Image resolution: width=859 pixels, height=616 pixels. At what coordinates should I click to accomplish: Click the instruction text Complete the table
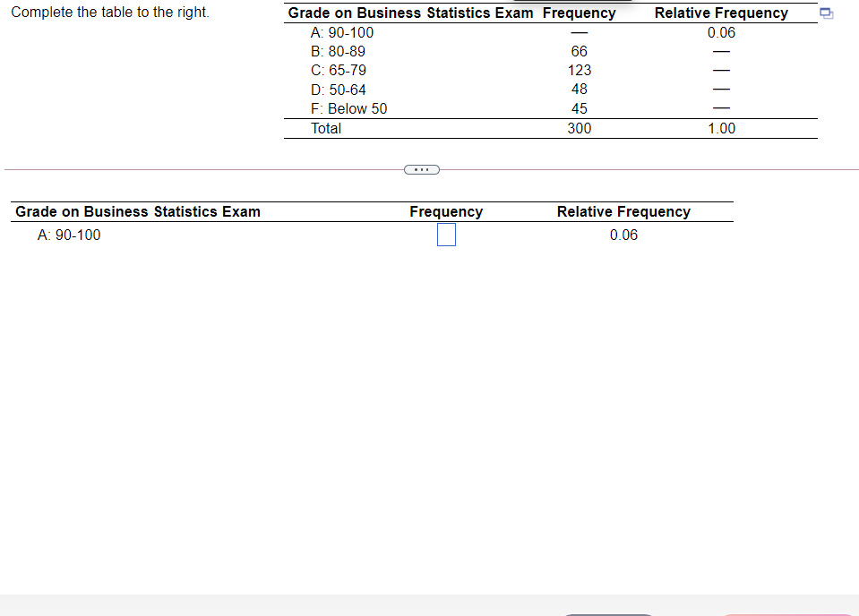(x=108, y=12)
